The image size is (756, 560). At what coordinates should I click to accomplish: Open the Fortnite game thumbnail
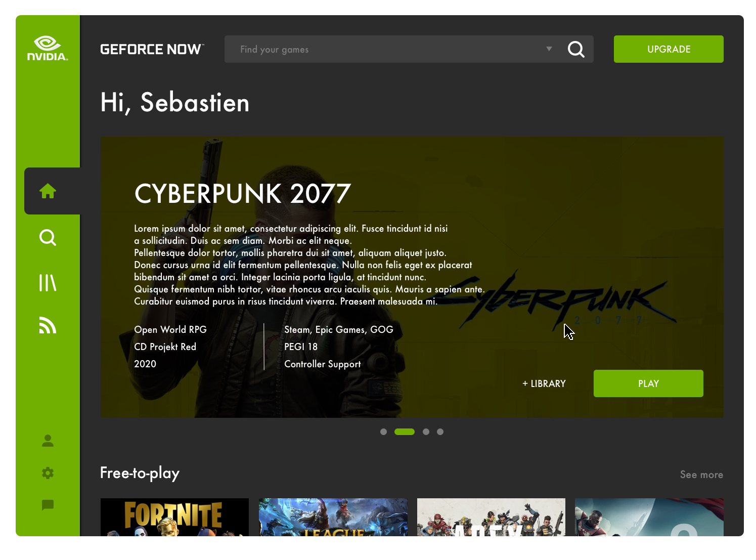tap(174, 517)
